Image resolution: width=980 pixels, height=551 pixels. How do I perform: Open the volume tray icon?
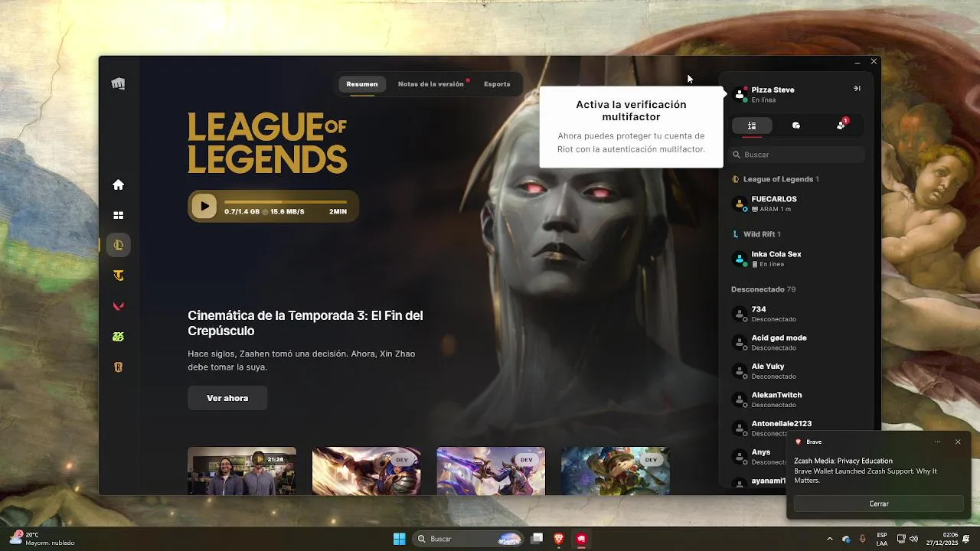pos(913,539)
